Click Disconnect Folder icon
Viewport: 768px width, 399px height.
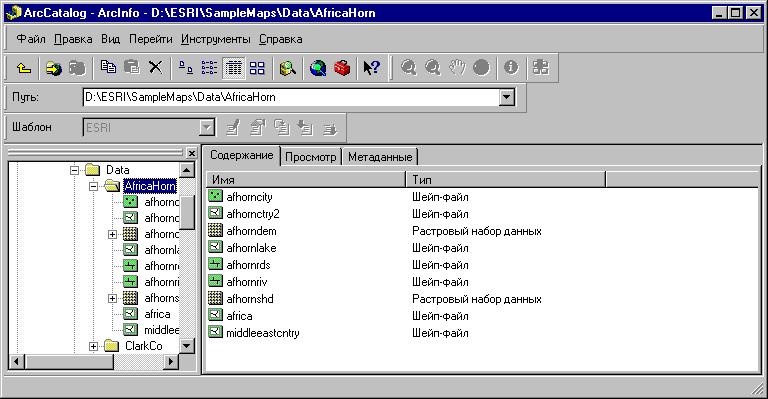point(77,68)
